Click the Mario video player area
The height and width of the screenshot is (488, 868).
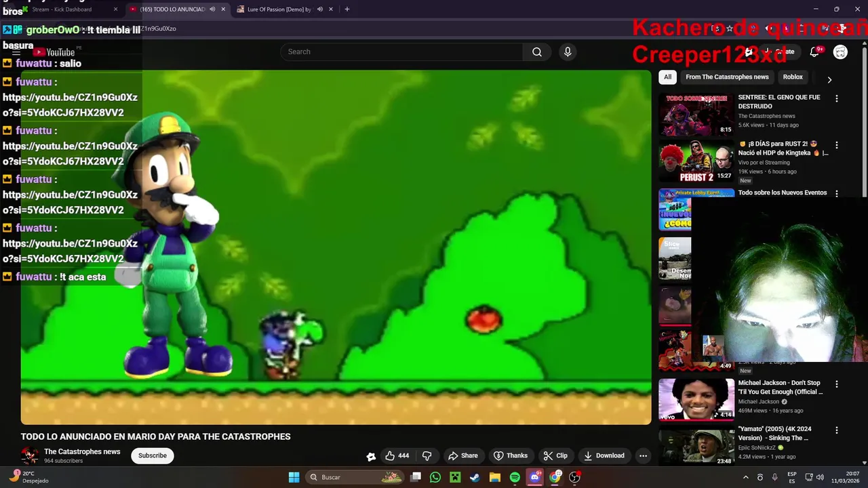pyautogui.click(x=336, y=247)
